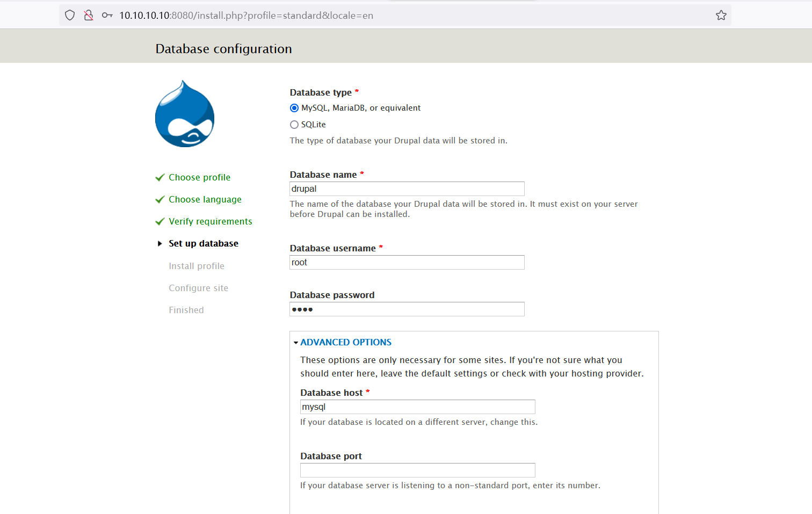Select the SQLite database type
This screenshot has width=812, height=514.
tap(294, 125)
